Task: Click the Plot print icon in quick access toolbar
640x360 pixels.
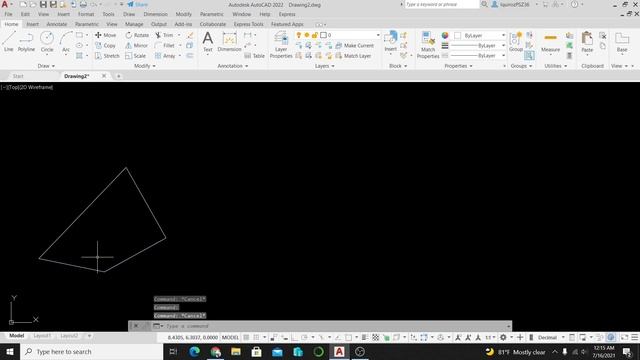Action: pos(83,4)
